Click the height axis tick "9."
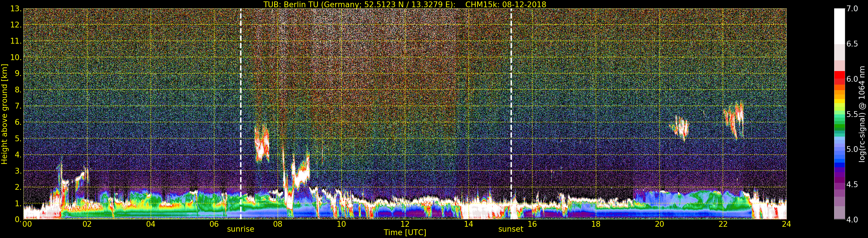This screenshot has width=868, height=238. tap(18, 73)
